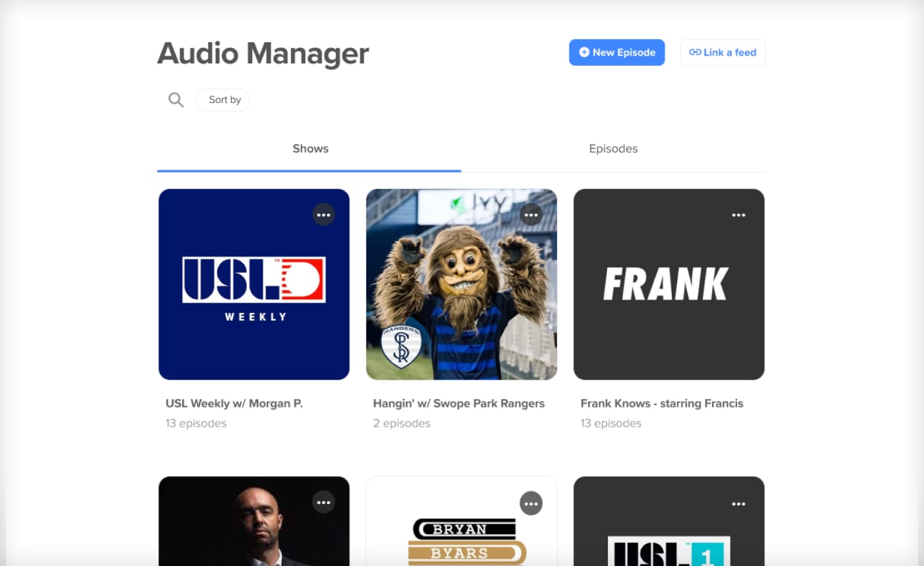Open more options on USL 1 card
The image size is (924, 566).
coord(739,504)
